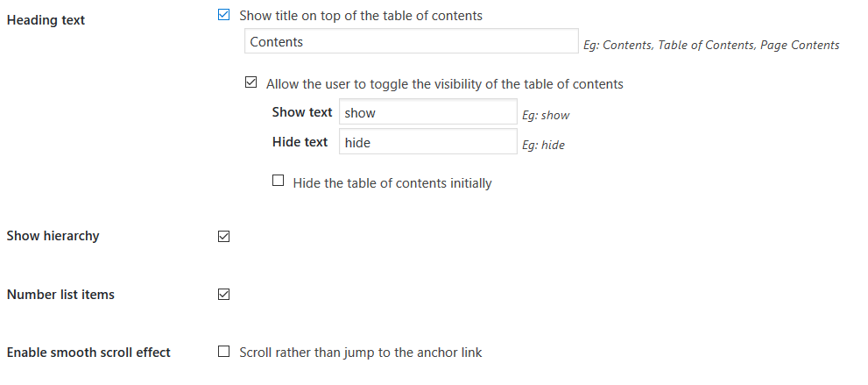Disable the Show hierarchy checkbox

click(223, 236)
